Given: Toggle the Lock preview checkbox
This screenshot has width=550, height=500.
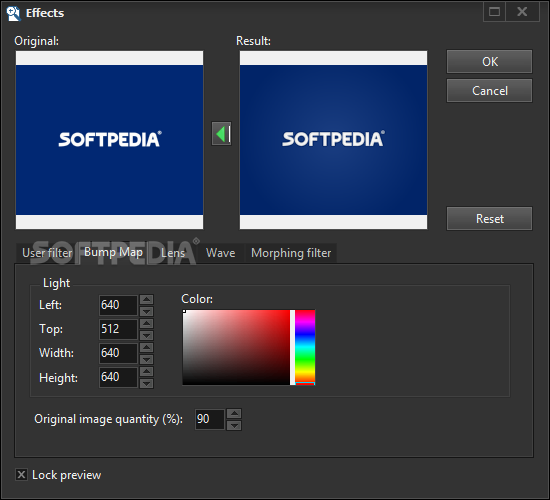Looking at the screenshot, I should [x=21, y=475].
